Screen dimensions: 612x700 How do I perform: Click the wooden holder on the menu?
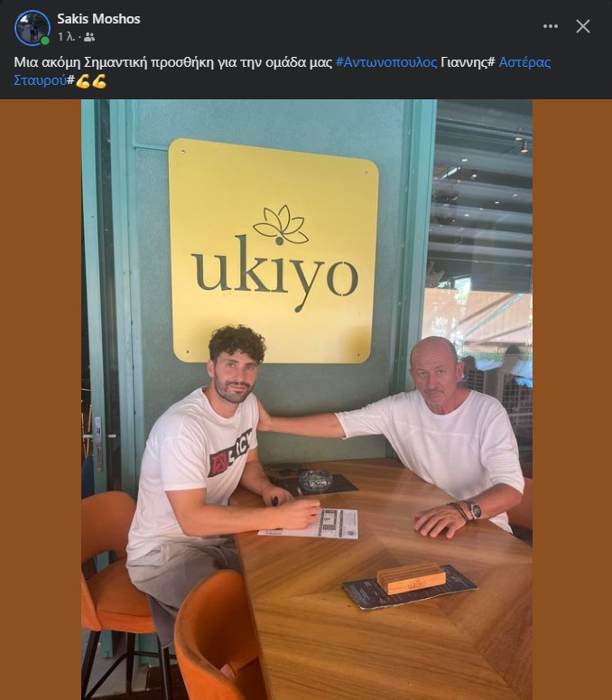click(x=412, y=578)
